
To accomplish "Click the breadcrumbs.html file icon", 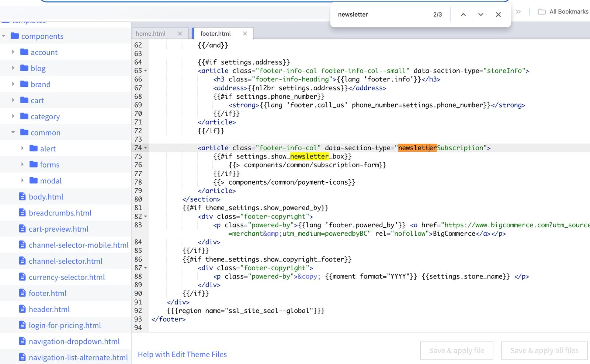I will tap(22, 213).
